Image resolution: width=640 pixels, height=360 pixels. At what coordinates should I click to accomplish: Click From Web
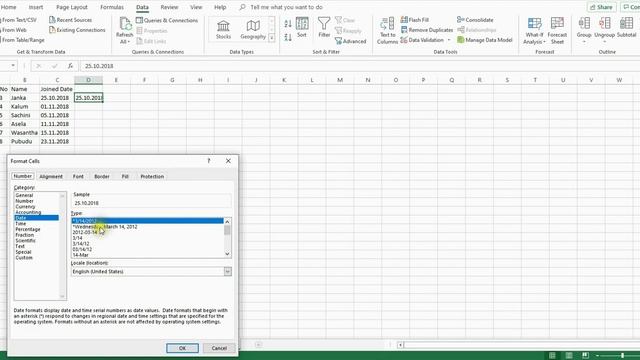tap(13, 30)
